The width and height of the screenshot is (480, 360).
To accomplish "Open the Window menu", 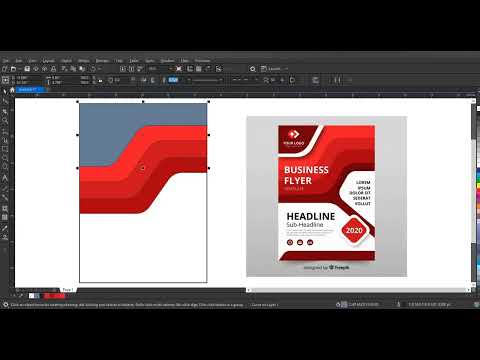I will tap(167, 61).
